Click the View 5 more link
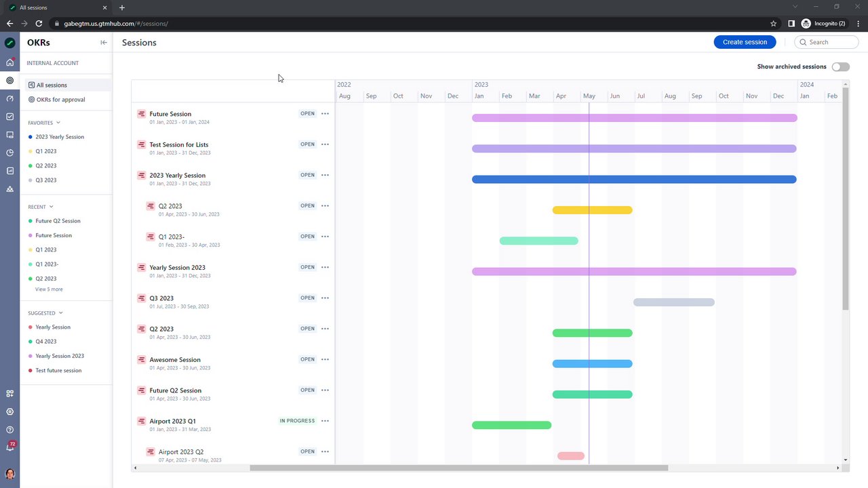The height and width of the screenshot is (488, 868). pyautogui.click(x=49, y=289)
